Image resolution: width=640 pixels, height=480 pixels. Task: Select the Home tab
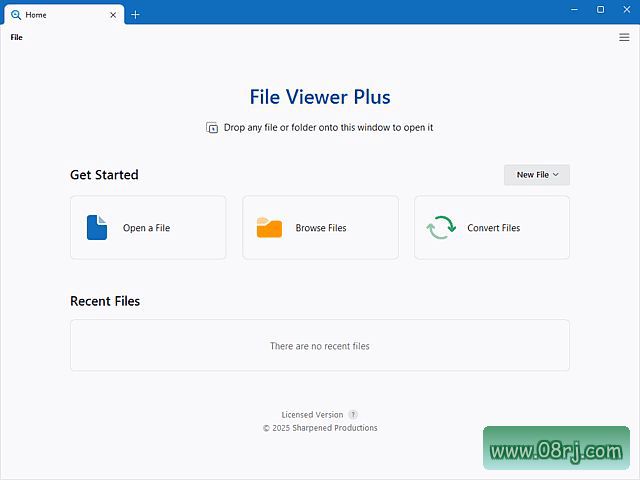[x=50, y=15]
